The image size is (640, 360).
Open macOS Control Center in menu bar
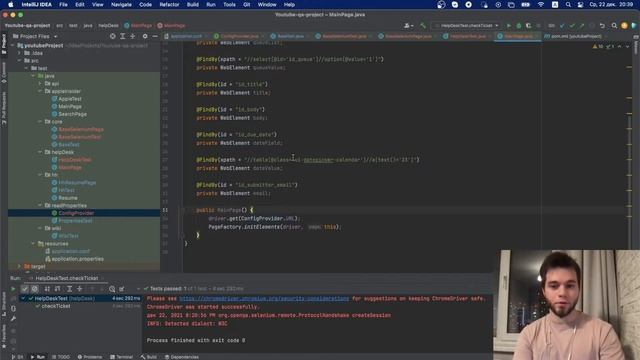click(580, 4)
